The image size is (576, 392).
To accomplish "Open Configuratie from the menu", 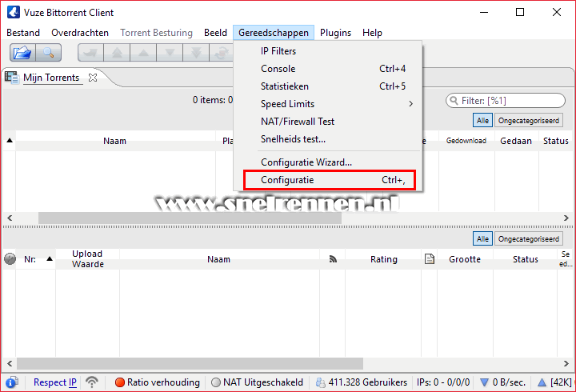I will [328, 180].
